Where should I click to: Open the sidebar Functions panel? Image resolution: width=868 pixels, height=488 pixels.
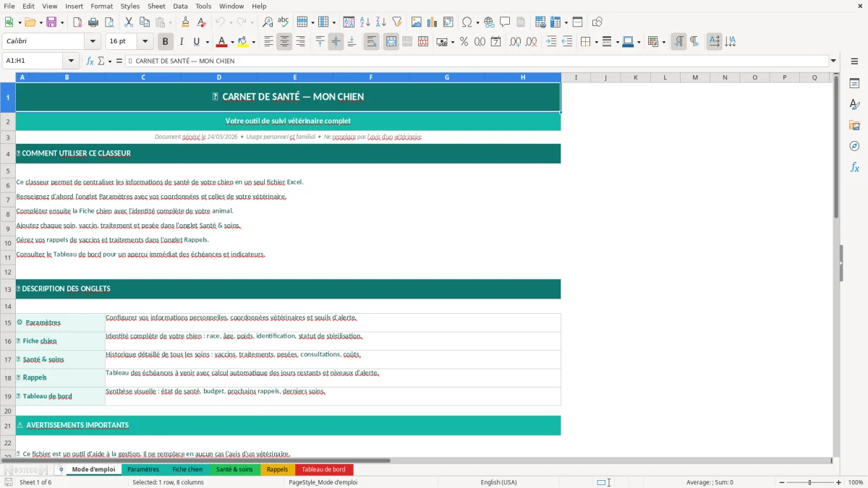tap(854, 168)
